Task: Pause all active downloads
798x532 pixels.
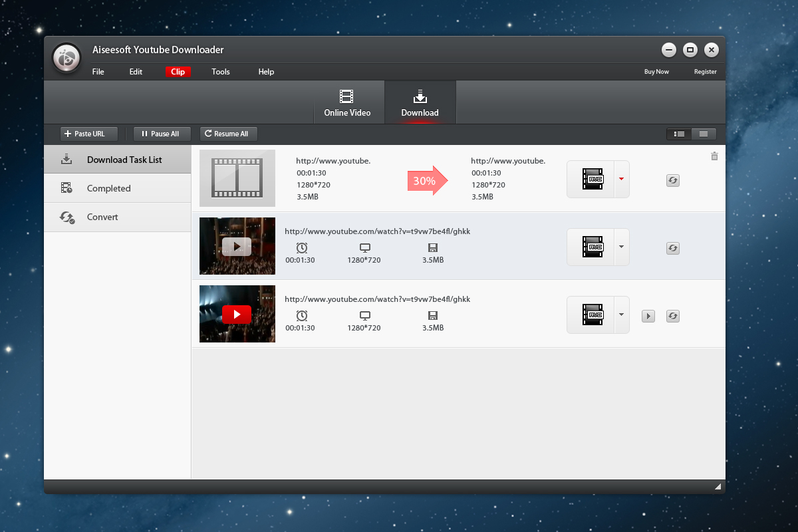Action: coord(162,134)
